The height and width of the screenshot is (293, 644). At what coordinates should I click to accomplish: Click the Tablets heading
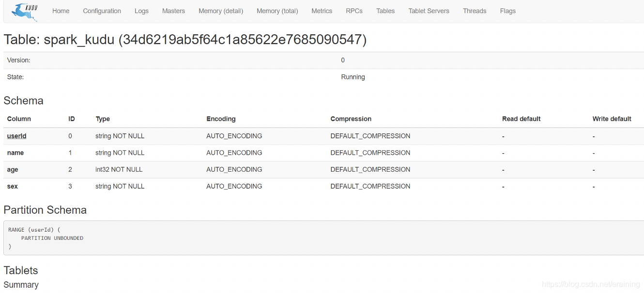pos(21,270)
